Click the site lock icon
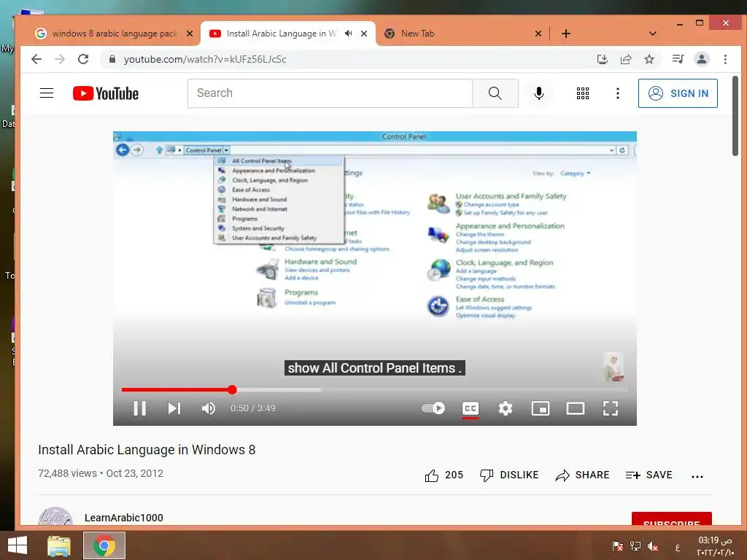The width and height of the screenshot is (747, 560). coord(112,59)
